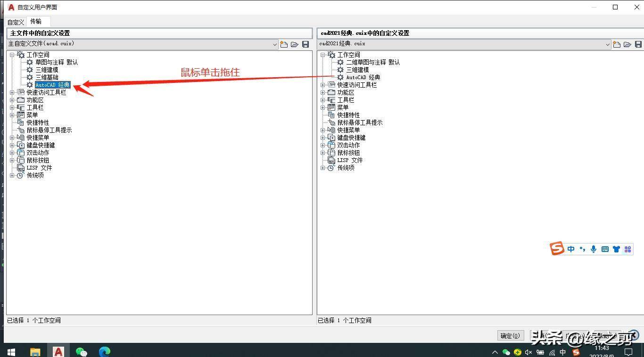Click microphone voice input on Sogou bar
This screenshot has height=357, width=644.
click(x=594, y=249)
